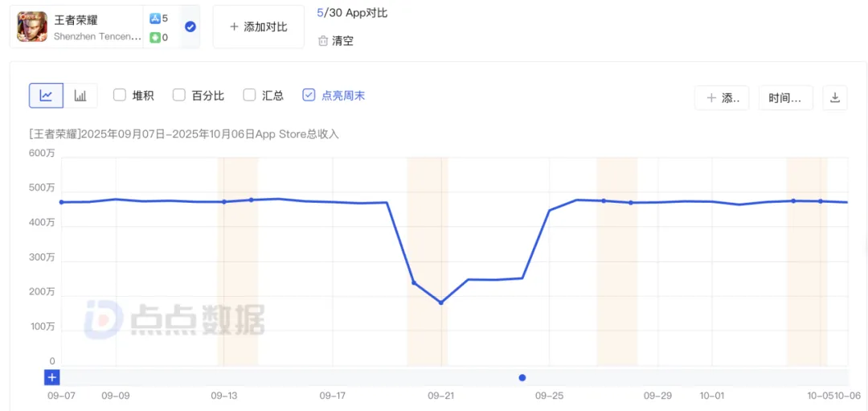Click the 5/30 App对比 counter text

point(352,14)
